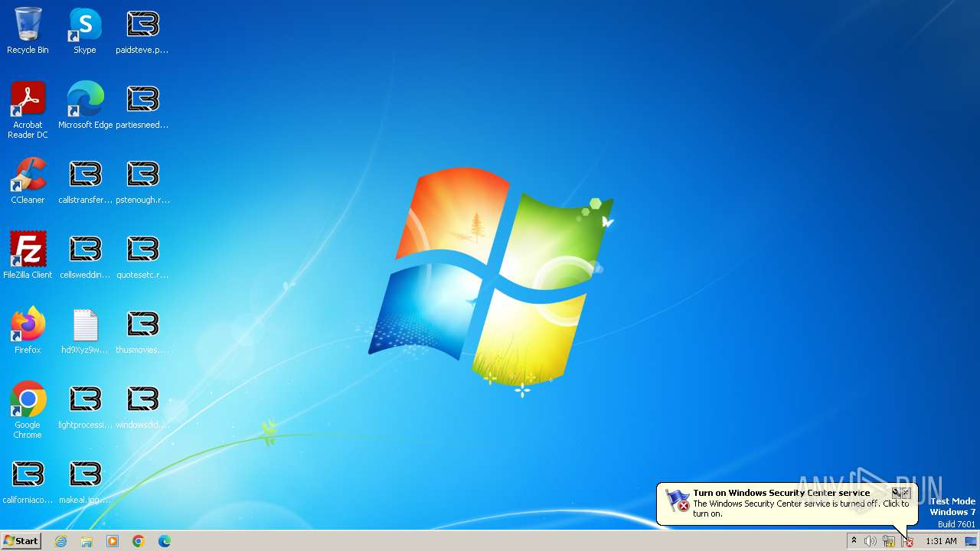Select the thusmovies.... file icon
This screenshot has width=980, height=551.
click(x=142, y=331)
